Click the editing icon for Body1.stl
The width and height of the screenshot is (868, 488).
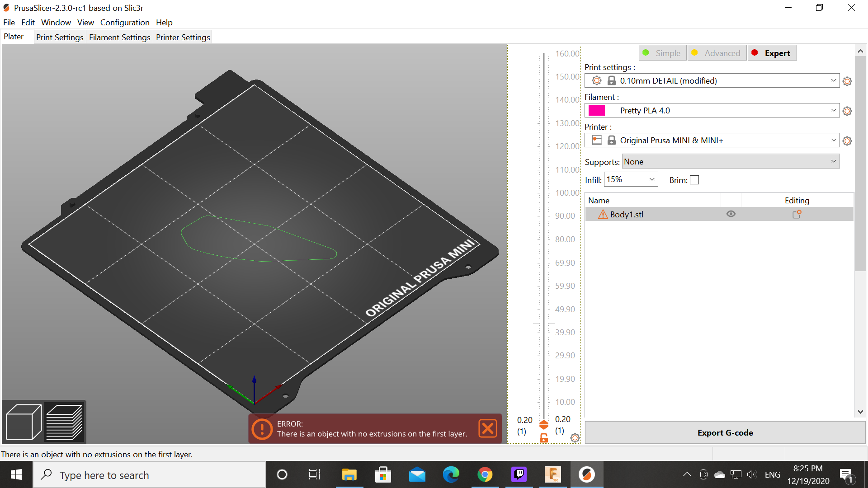[797, 214]
